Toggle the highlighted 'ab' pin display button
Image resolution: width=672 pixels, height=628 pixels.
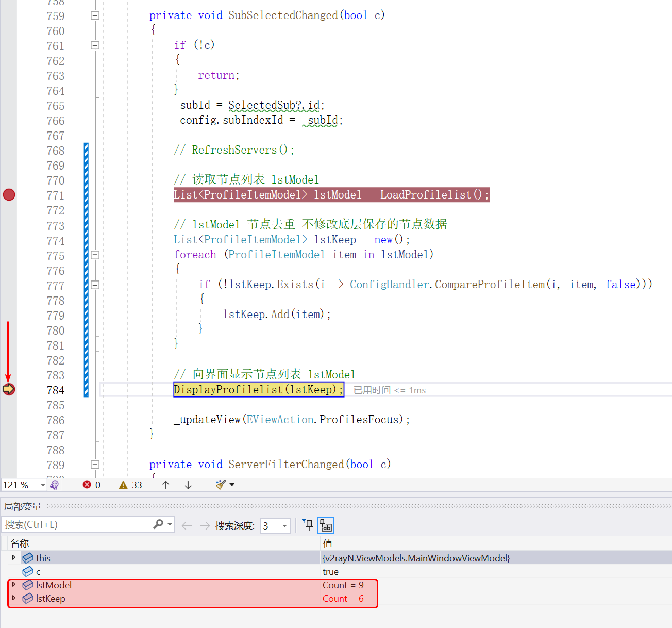[326, 525]
